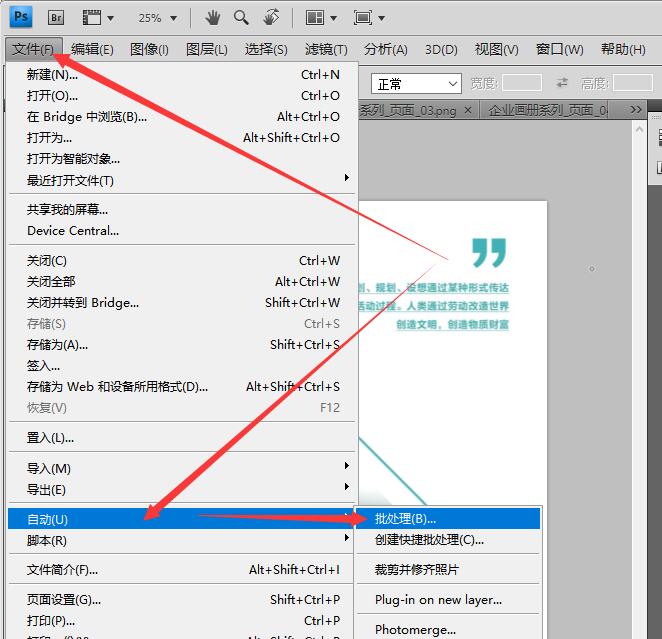Image resolution: width=662 pixels, height=639 pixels.
Task: Select Photomerge... submenu entry
Action: coord(449,629)
